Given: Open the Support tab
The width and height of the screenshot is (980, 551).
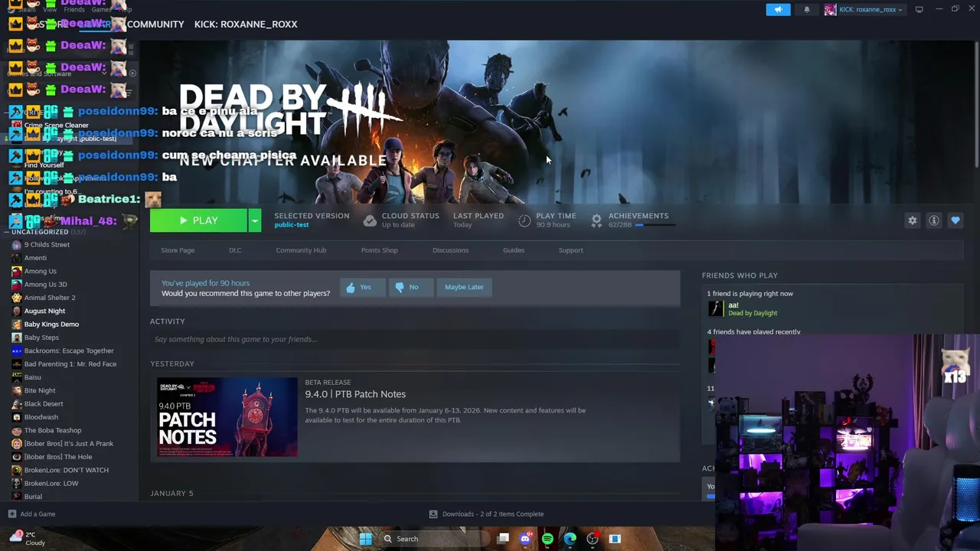Looking at the screenshot, I should 570,250.
